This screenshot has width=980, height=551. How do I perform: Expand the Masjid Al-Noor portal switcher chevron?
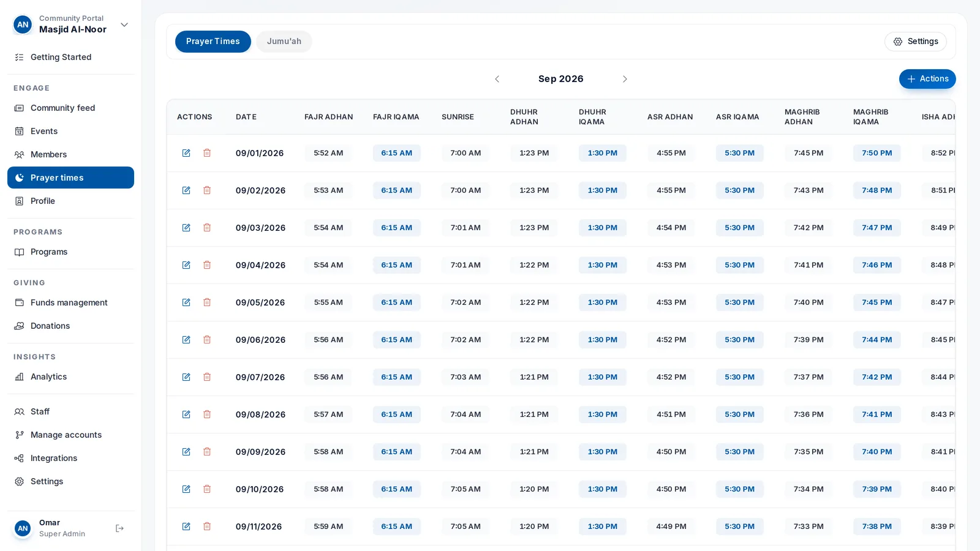pos(124,24)
